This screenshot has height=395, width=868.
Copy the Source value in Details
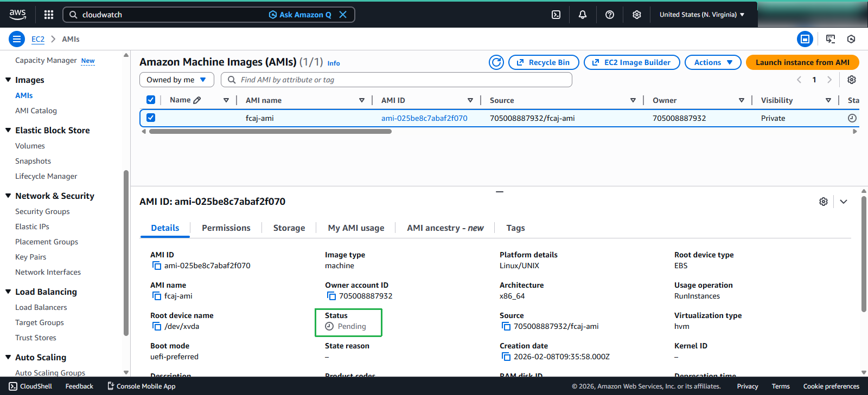pos(506,326)
